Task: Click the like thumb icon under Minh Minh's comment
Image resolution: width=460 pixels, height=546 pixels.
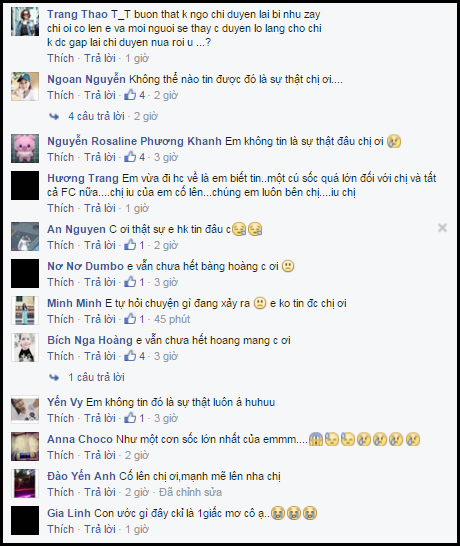Action: click(x=130, y=319)
